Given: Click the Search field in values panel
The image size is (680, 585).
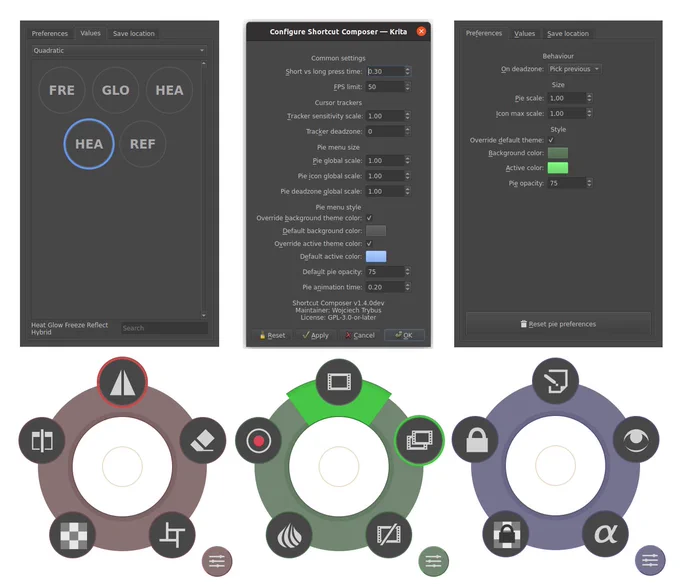Looking at the screenshot, I should (x=164, y=328).
